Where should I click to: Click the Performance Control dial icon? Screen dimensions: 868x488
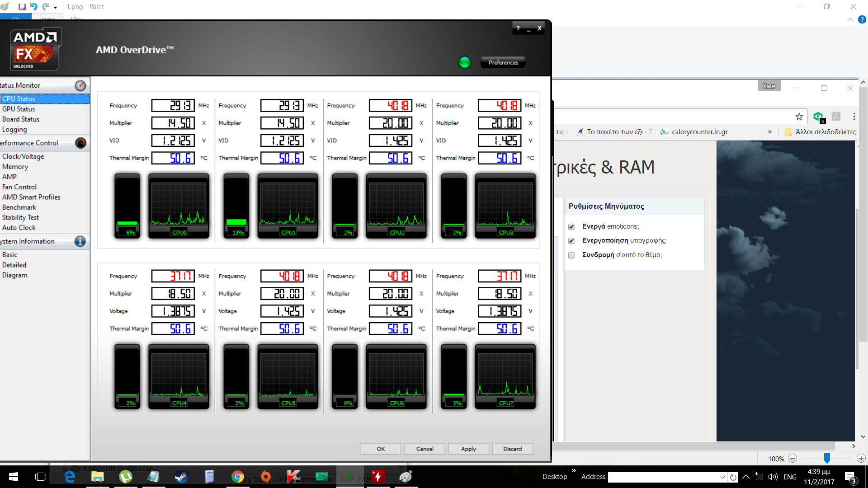coord(80,143)
